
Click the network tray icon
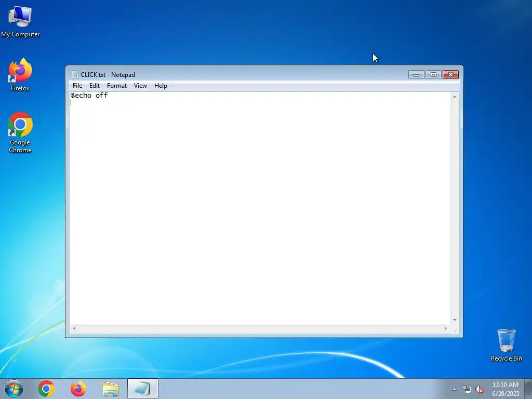click(x=467, y=390)
